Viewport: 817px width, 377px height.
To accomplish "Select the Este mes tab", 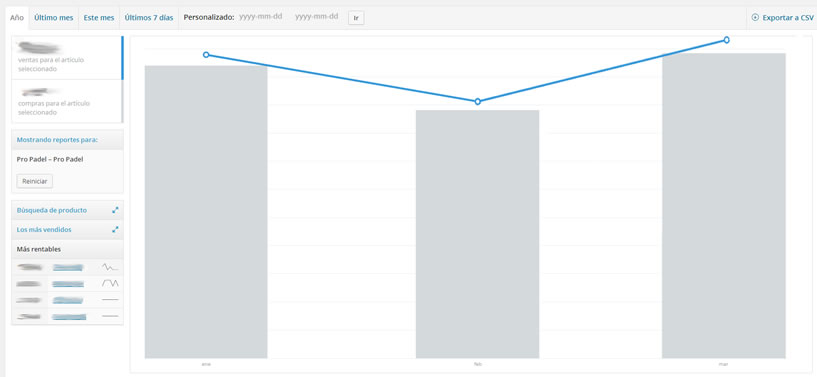I will pos(98,17).
